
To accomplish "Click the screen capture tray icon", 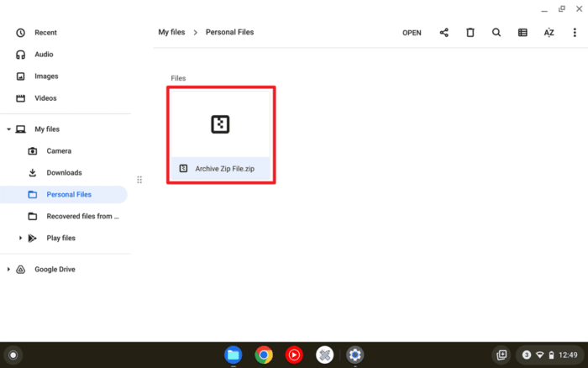I will tap(501, 355).
